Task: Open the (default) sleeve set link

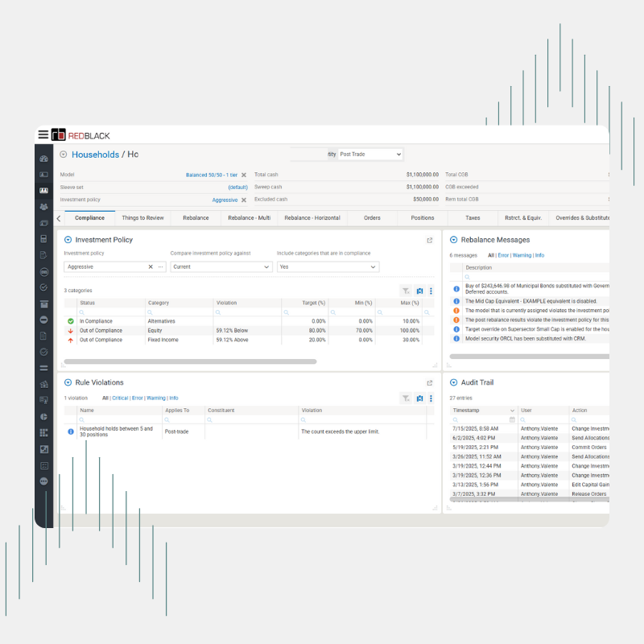Action: pyautogui.click(x=237, y=188)
